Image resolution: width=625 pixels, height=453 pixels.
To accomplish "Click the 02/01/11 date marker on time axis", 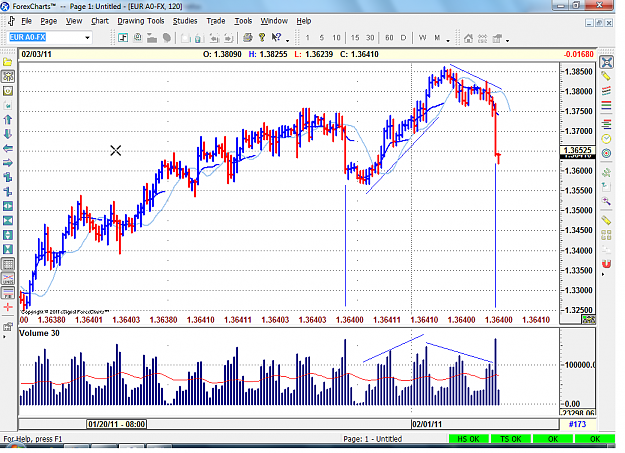I will point(427,424).
